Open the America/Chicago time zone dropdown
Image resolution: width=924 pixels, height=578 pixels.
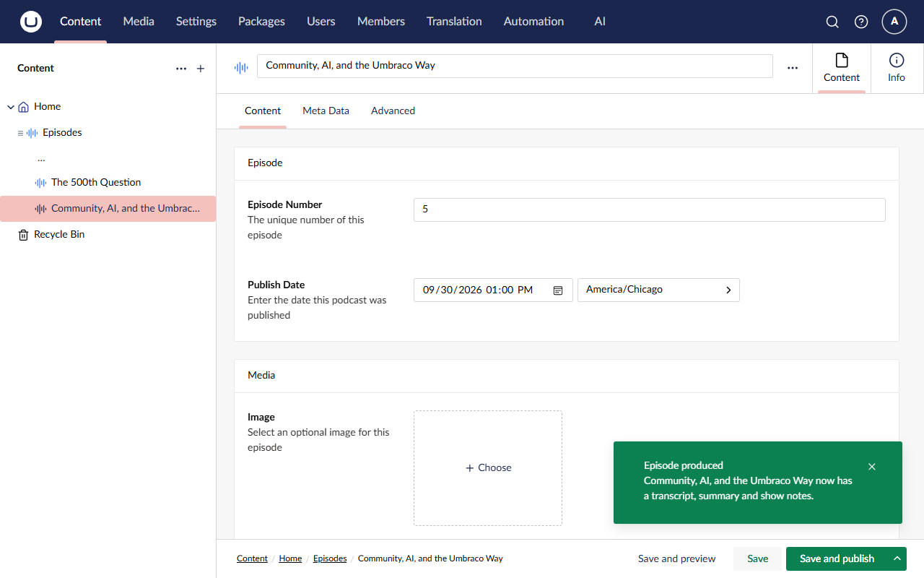pyautogui.click(x=658, y=290)
